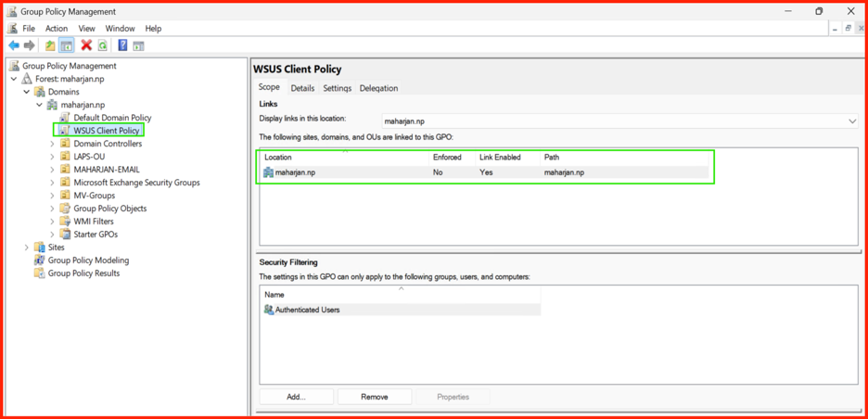Image resolution: width=868 pixels, height=419 pixels.
Task: Click the Remove button
Action: pos(375,397)
